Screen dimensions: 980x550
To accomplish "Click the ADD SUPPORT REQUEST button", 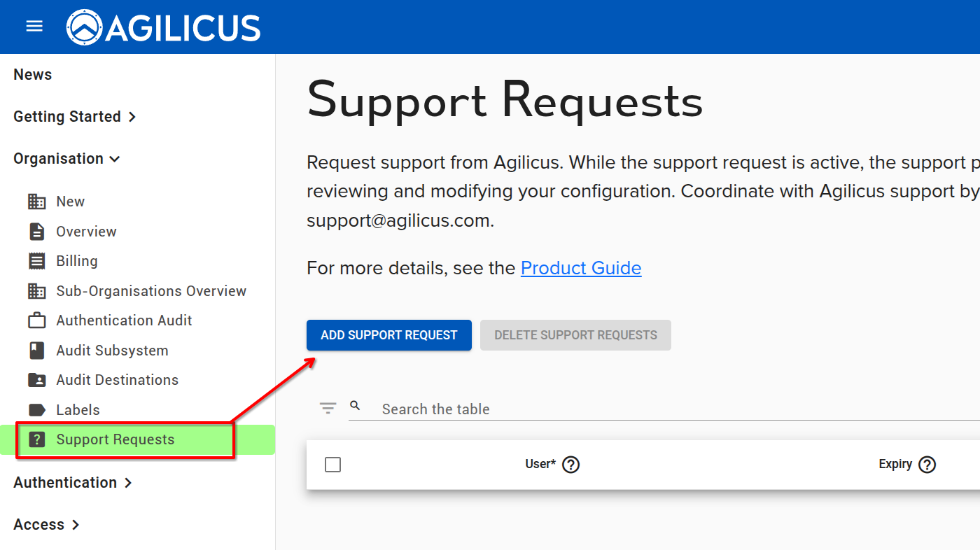I will pos(388,335).
